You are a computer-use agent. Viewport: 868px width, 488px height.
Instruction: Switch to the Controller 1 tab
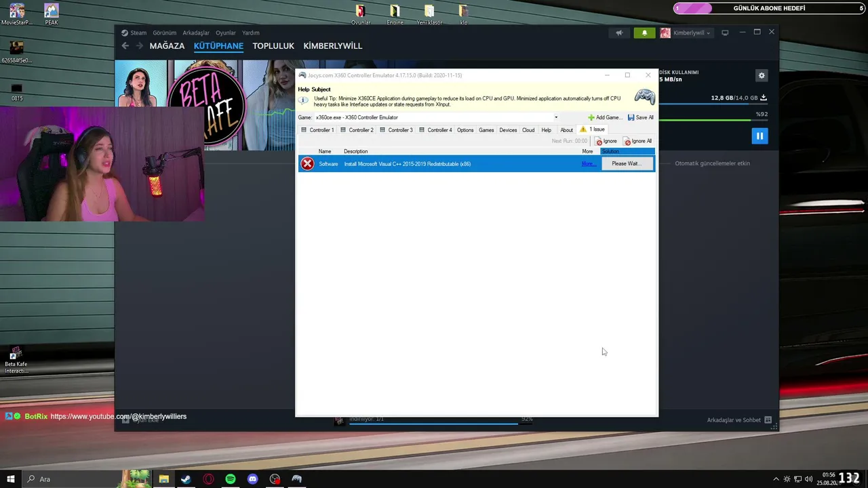click(317, 129)
